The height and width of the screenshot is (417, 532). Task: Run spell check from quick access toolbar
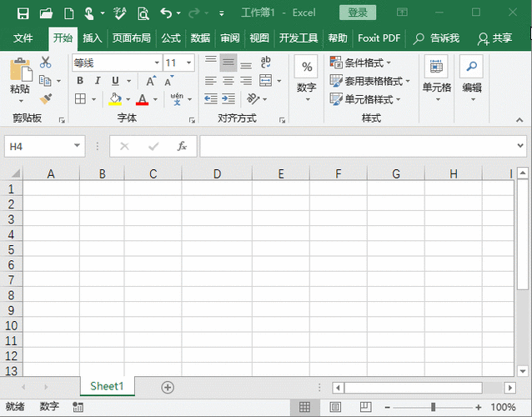coord(119,13)
